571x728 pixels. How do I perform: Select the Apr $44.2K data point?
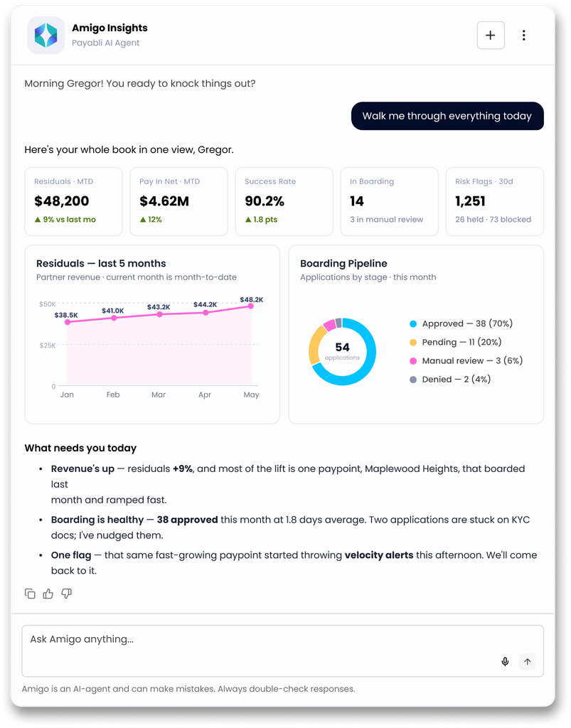point(206,313)
